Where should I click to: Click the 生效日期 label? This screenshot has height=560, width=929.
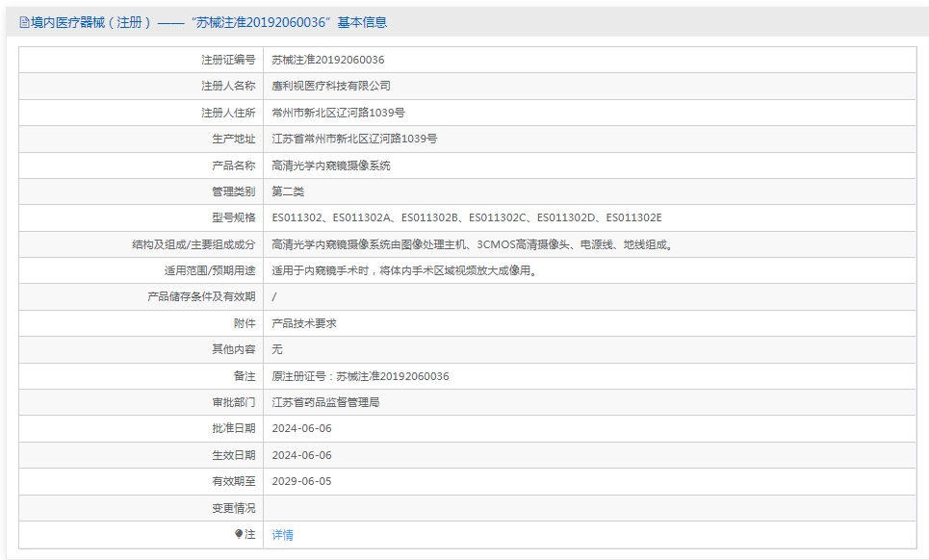pyautogui.click(x=233, y=455)
